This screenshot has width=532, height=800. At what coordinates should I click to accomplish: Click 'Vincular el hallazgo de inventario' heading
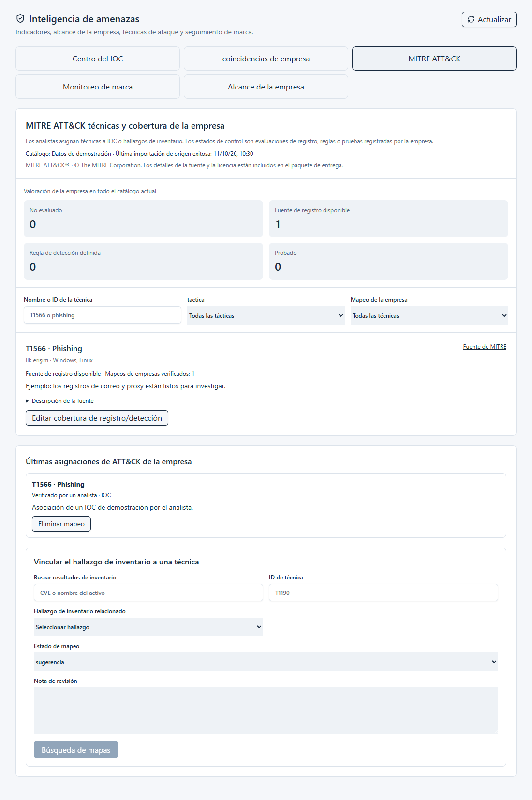coord(117,562)
